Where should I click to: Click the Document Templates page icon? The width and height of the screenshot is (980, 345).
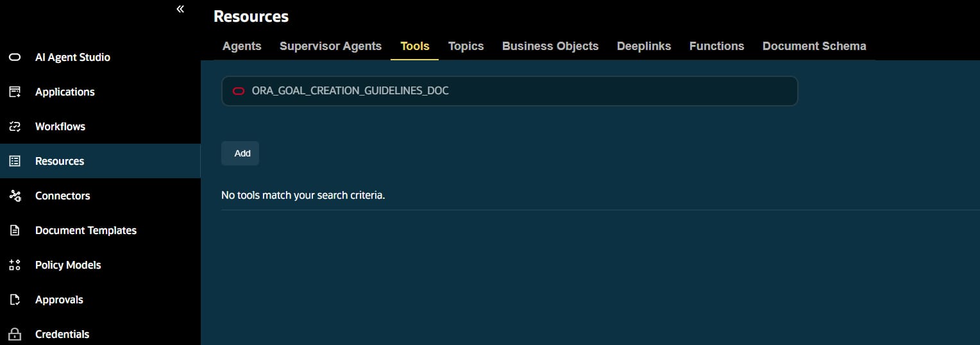point(15,230)
